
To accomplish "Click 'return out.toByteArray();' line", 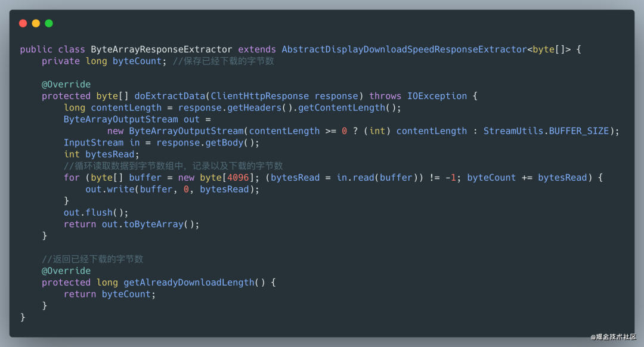I will pos(131,224).
